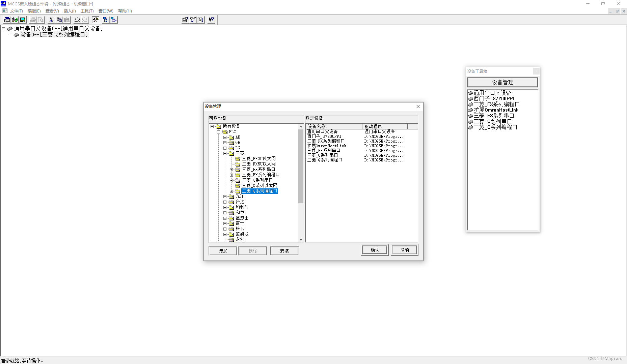The height and width of the screenshot is (364, 627).
Task: Click the download/sort toolbar icon
Action: [201, 20]
